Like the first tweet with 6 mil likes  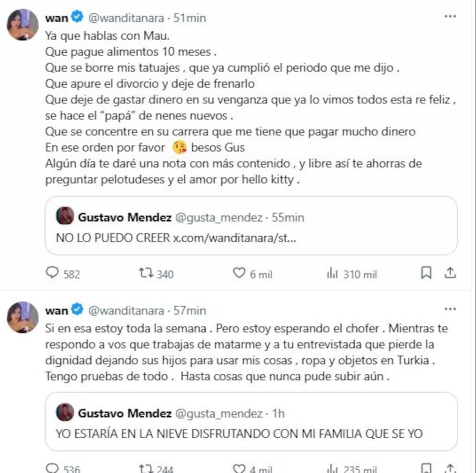[238, 273]
